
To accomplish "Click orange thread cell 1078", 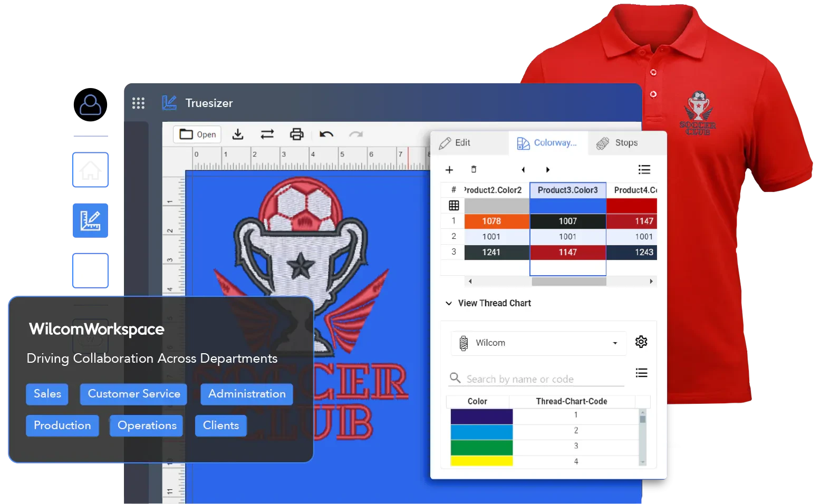I will tap(497, 221).
